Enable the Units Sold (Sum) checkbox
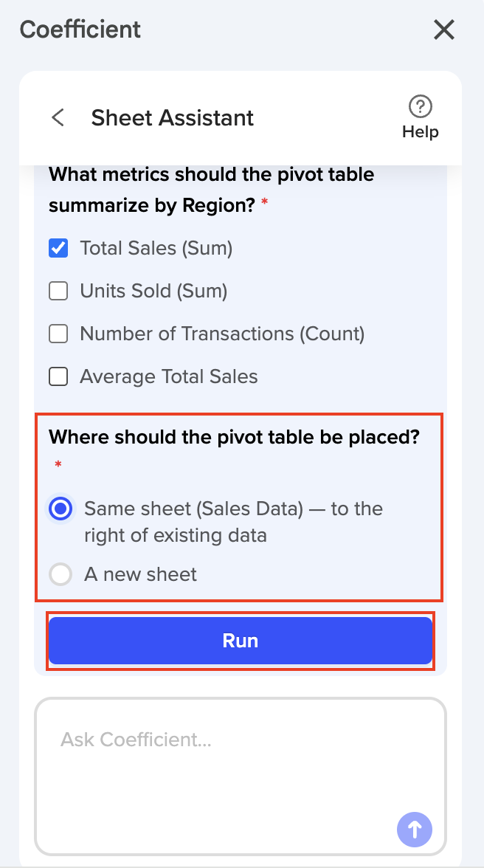 58,291
